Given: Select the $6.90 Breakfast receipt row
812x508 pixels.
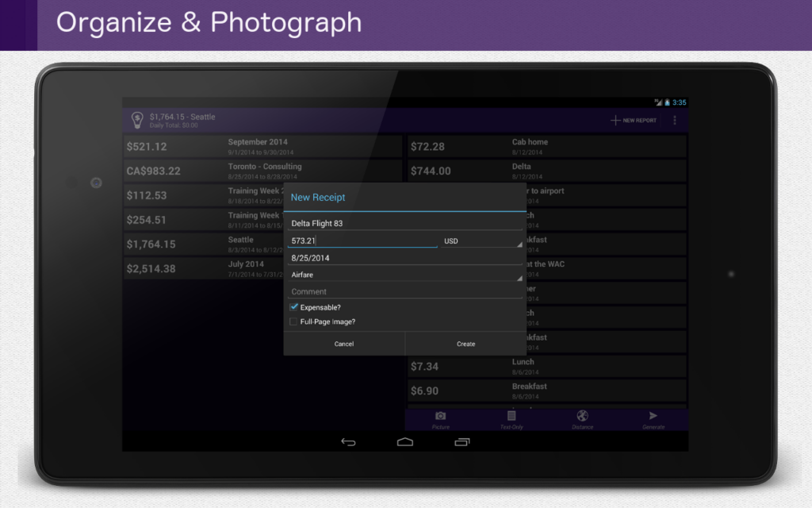Looking at the screenshot, I should (x=547, y=391).
